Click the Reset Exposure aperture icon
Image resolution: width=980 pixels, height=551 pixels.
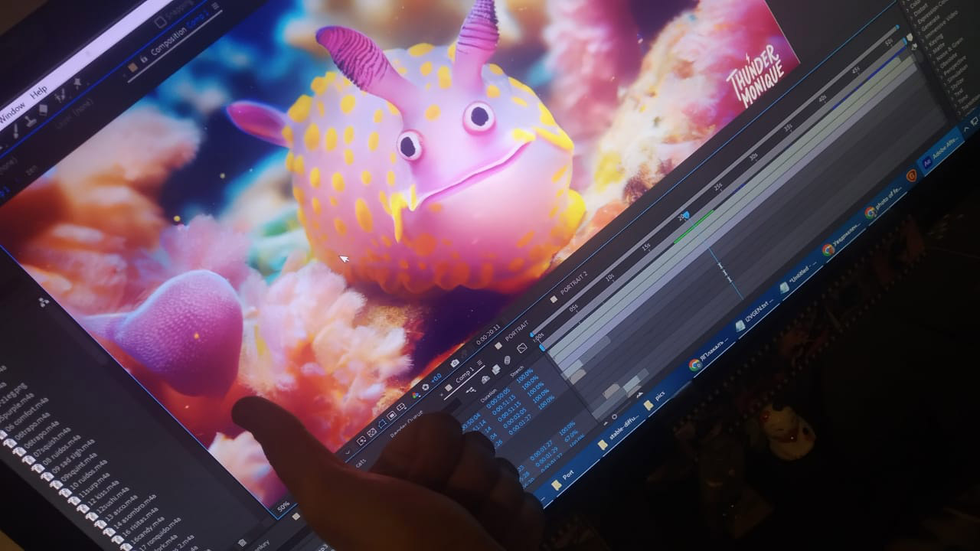point(426,386)
